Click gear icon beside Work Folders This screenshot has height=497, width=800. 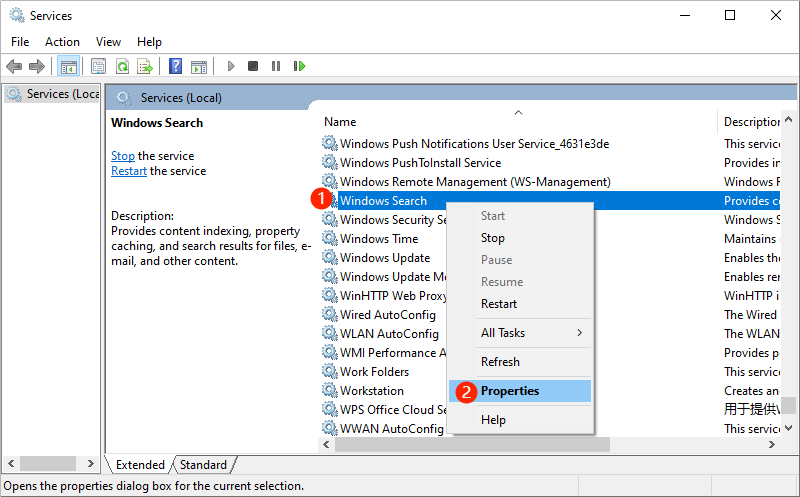(x=330, y=371)
